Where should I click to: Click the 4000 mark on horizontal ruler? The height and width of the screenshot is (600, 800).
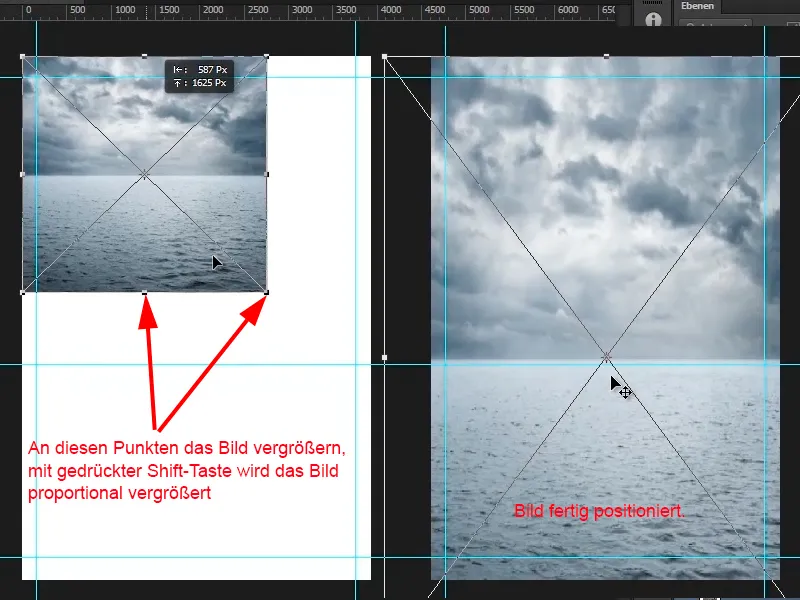(391, 10)
